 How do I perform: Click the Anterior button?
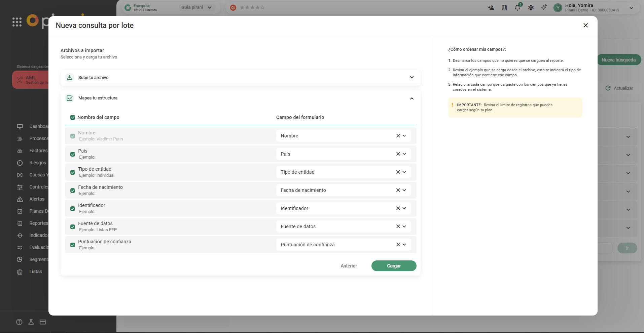(349, 266)
